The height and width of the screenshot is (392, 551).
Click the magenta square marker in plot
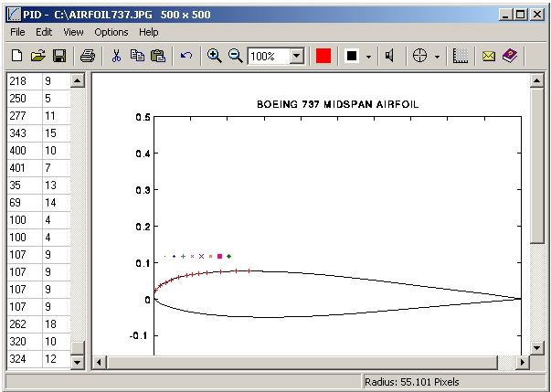(x=219, y=257)
